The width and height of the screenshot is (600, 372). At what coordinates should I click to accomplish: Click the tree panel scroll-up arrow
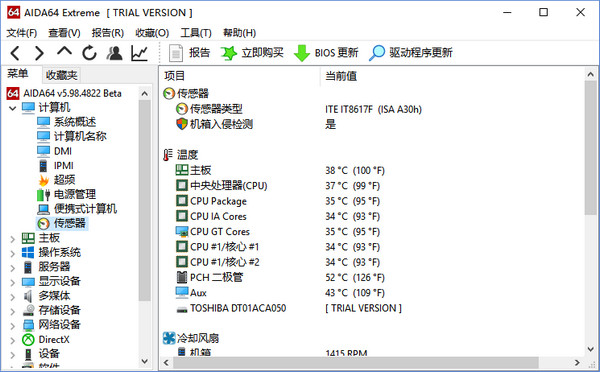click(x=145, y=93)
